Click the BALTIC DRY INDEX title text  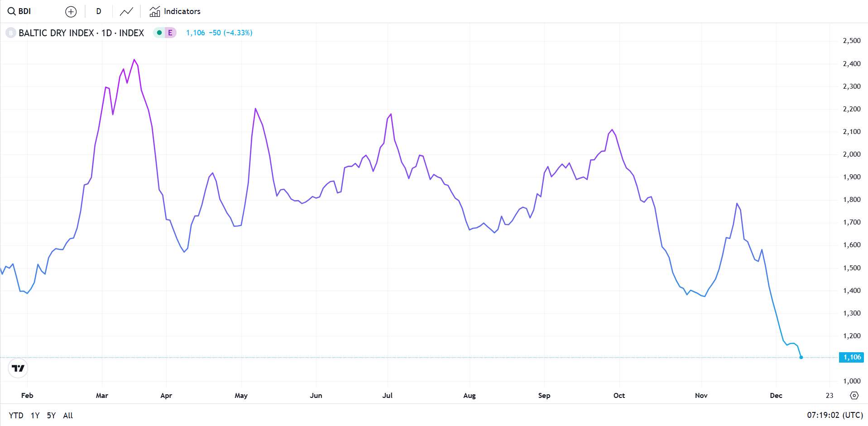[x=82, y=33]
